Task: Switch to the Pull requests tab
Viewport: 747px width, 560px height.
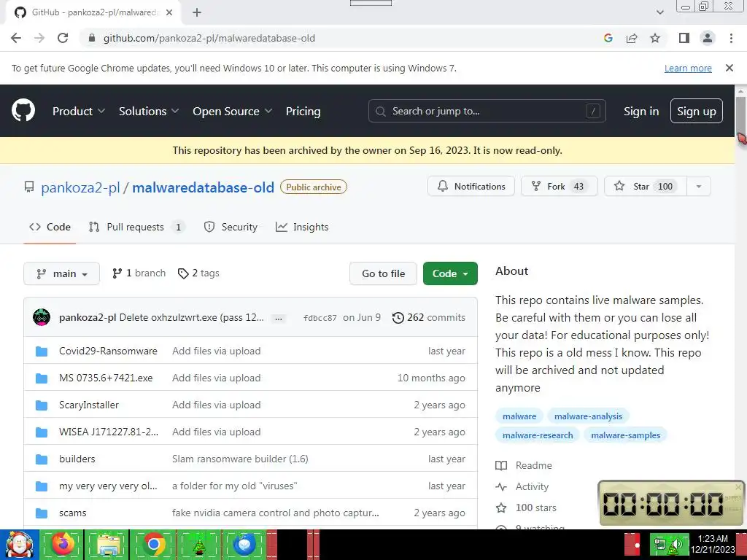Action: [x=137, y=227]
